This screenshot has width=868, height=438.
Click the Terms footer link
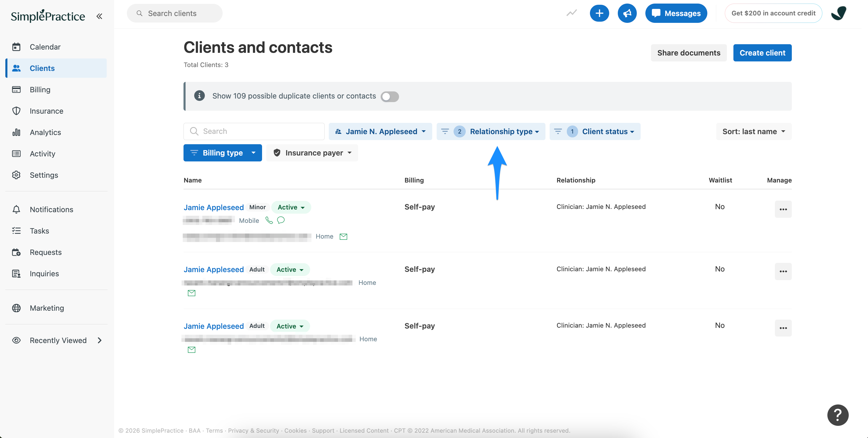(x=214, y=430)
